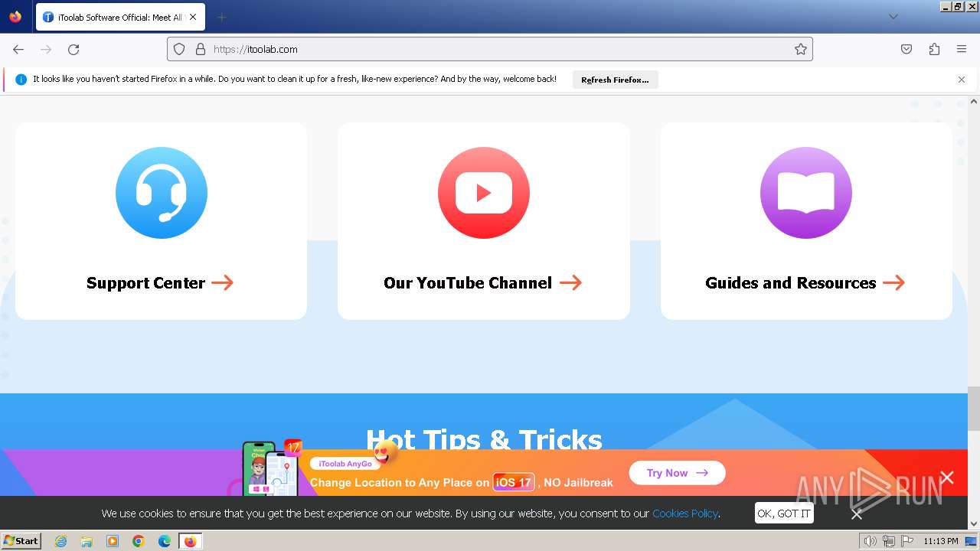The height and width of the screenshot is (551, 980).
Task: Click the orange arrow beside Our YouTube Channel
Action: pos(571,283)
